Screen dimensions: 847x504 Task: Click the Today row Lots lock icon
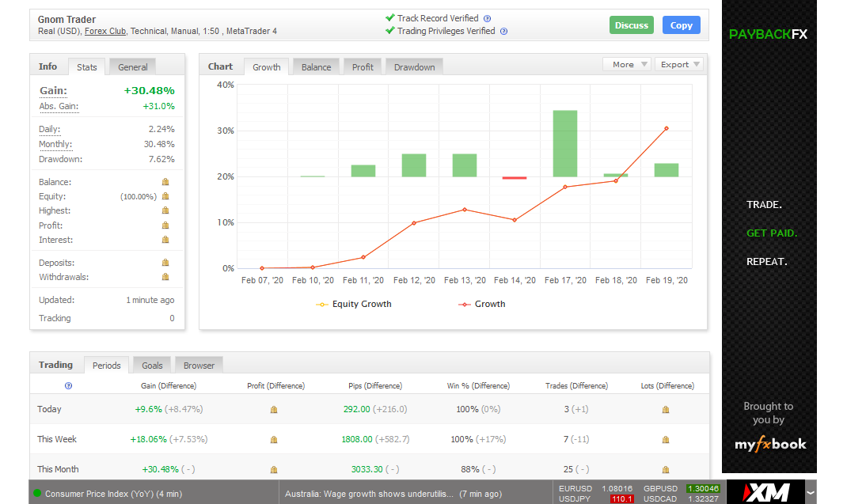point(666,410)
